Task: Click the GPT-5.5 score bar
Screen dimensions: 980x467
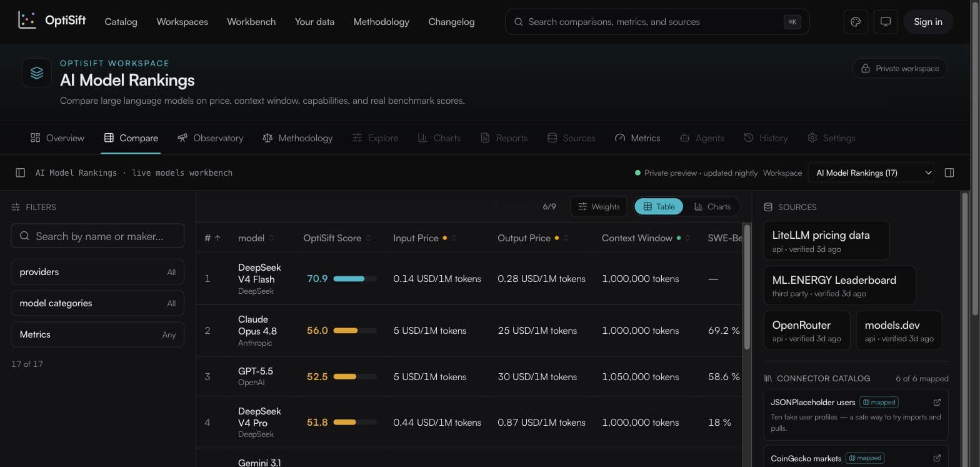Action: click(x=355, y=377)
